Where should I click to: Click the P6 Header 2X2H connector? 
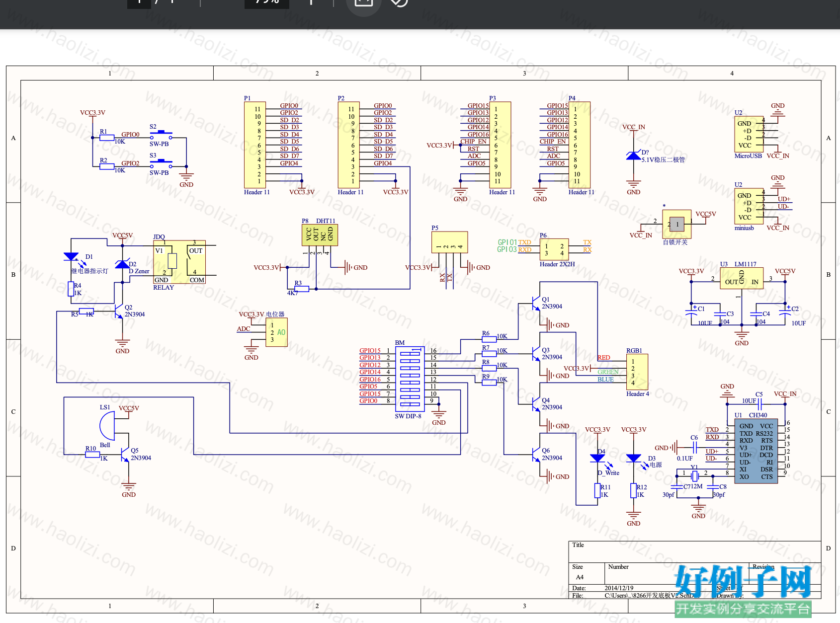pos(554,249)
